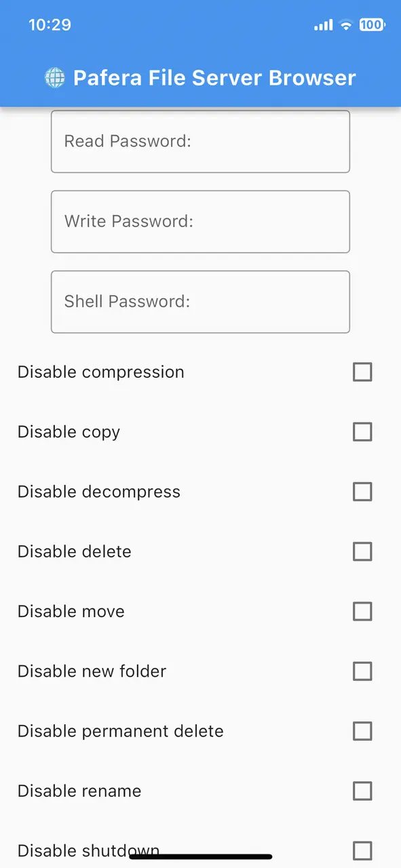Screen dimensions: 401x868
Task: Check the Disable copy box
Action: click(362, 432)
